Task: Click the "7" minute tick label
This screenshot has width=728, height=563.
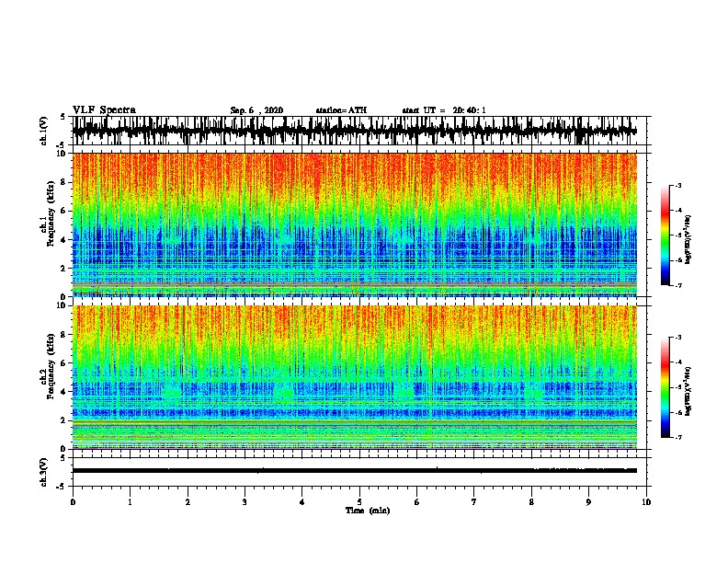Action: point(474,502)
